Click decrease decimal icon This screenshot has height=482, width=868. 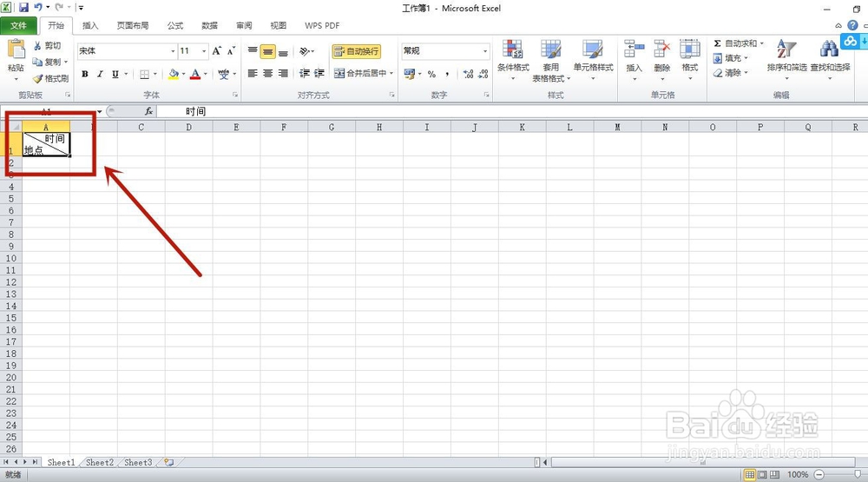coord(483,74)
